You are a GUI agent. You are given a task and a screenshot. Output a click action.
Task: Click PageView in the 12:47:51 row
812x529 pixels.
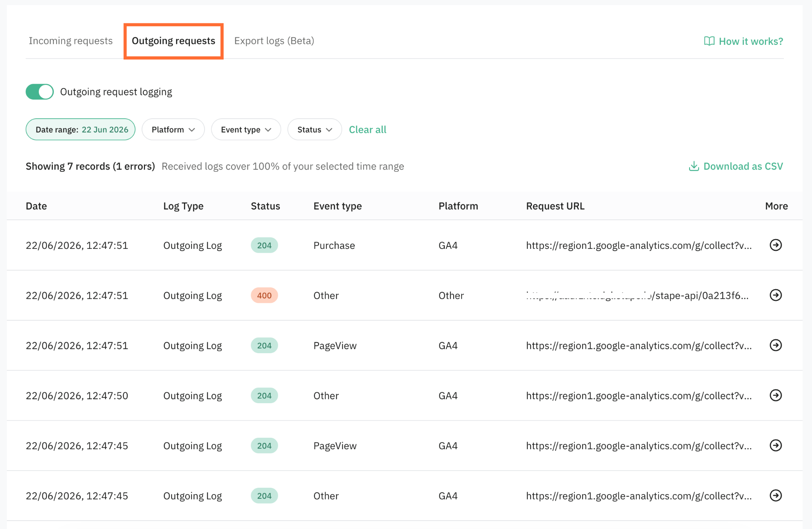(335, 346)
